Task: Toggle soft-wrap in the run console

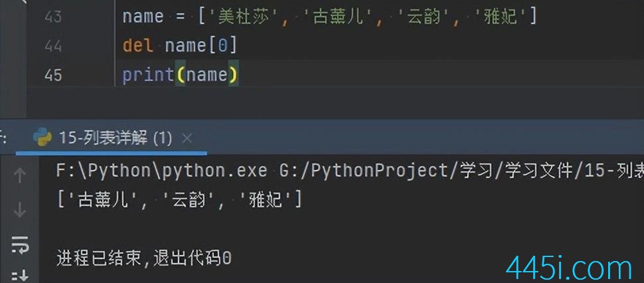Action: pyautogui.click(x=19, y=244)
